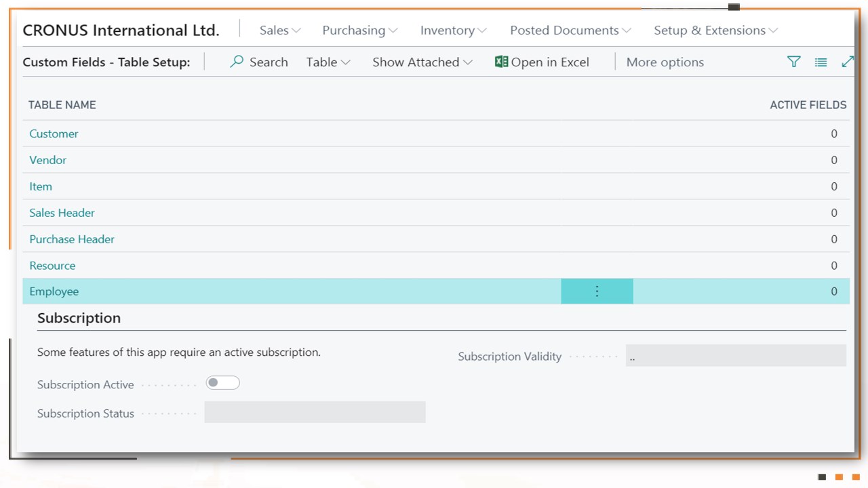868x488 pixels.
Task: Expand the Inventory menu
Action: coord(454,30)
